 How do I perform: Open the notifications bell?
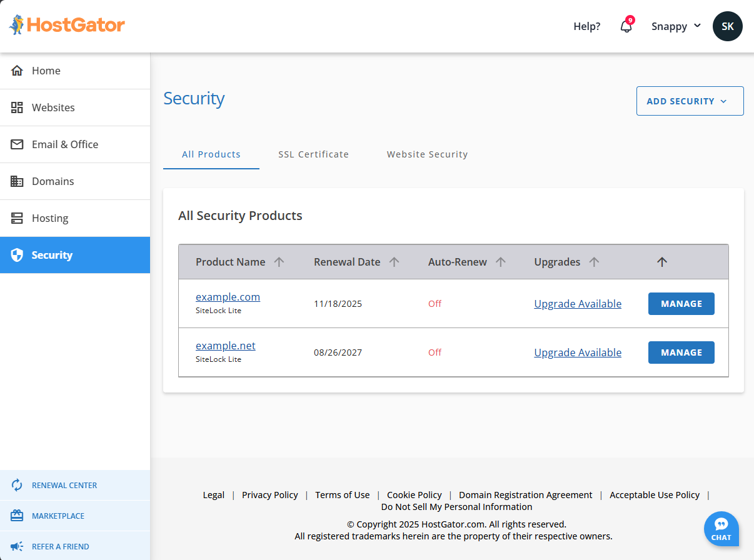626,26
